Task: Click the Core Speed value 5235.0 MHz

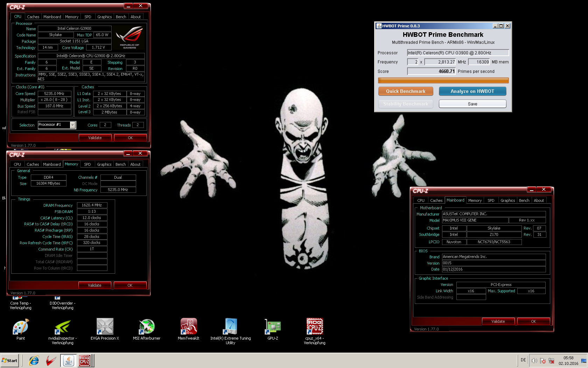Action: click(x=54, y=94)
